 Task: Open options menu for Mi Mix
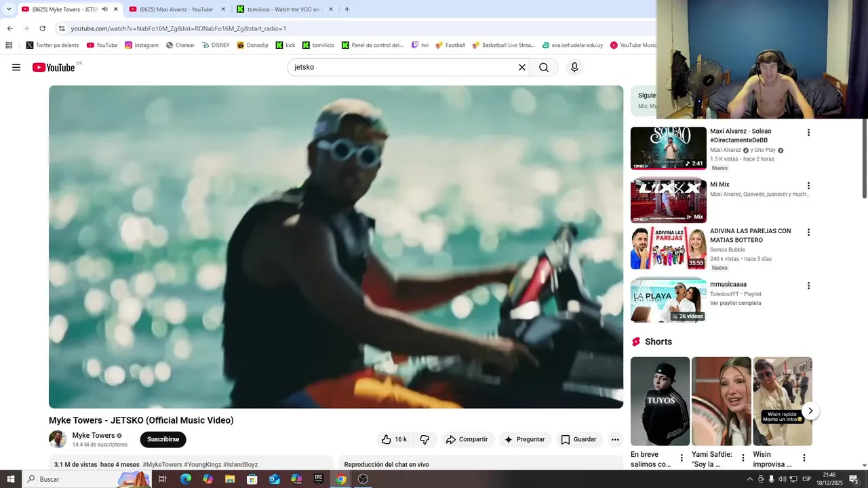pos(808,186)
